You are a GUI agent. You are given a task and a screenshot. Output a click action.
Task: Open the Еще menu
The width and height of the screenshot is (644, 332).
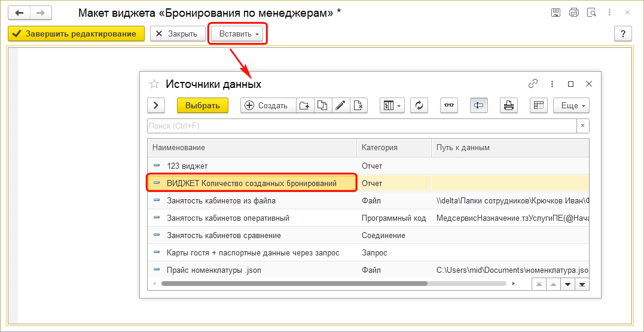pos(571,105)
